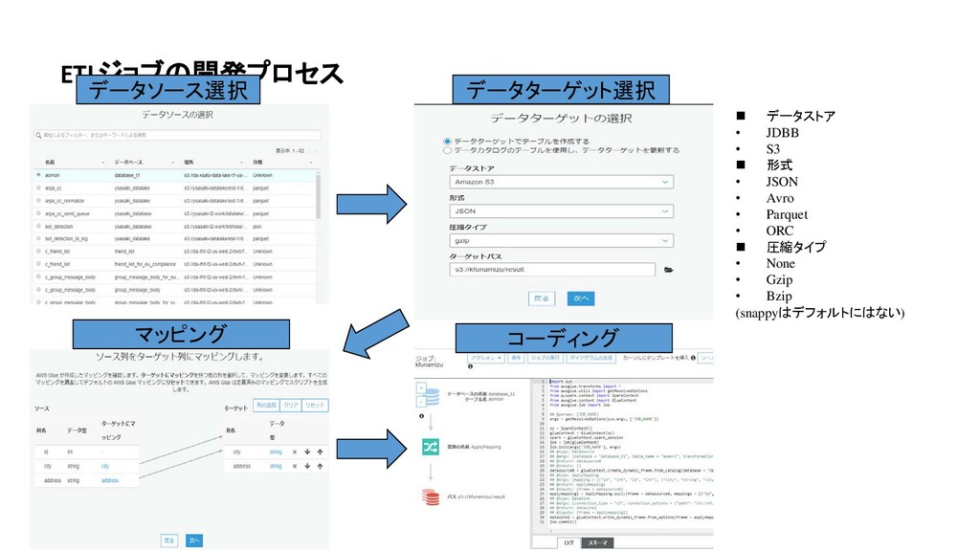This screenshot has width=980, height=551.
Task: Open the アクション dropdown in the job editor
Action: (486, 358)
